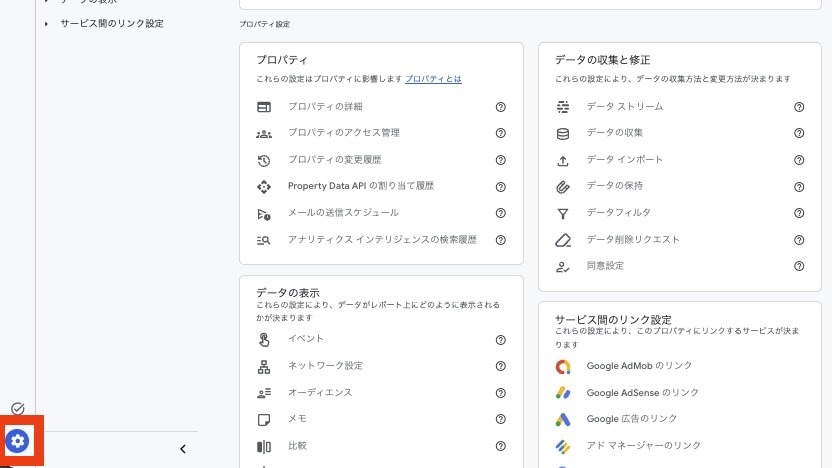Show help for プロパティのアクセス管理
This screenshot has height=468, width=832.
[x=500, y=133]
